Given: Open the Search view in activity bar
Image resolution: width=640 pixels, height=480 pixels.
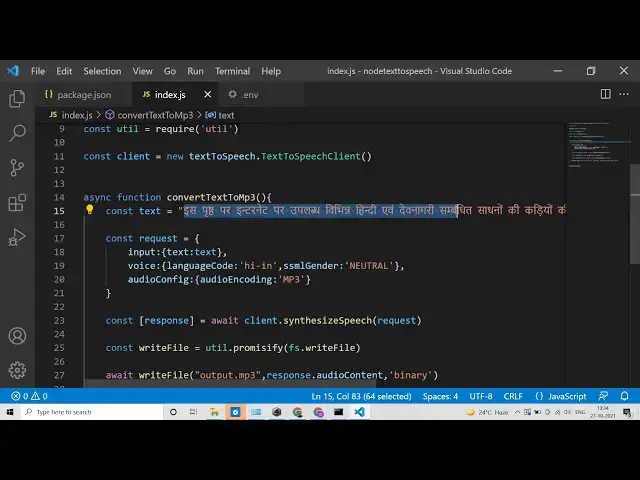Looking at the screenshot, I should coord(17,133).
